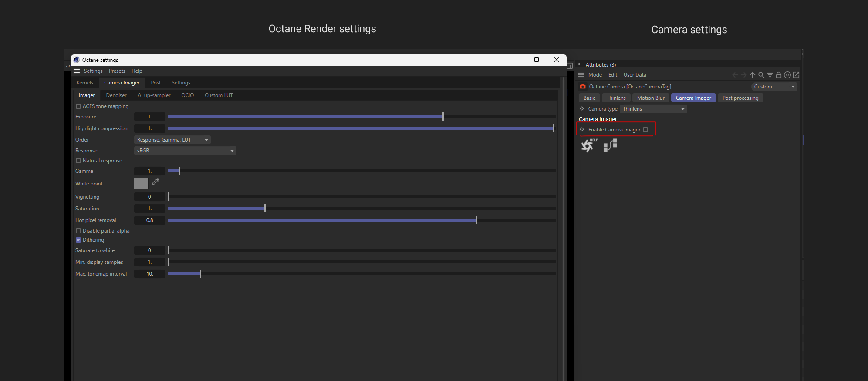Screen dimensions: 868x381
Task: Switch to the OCIO sub-tab
Action: pyautogui.click(x=188, y=95)
